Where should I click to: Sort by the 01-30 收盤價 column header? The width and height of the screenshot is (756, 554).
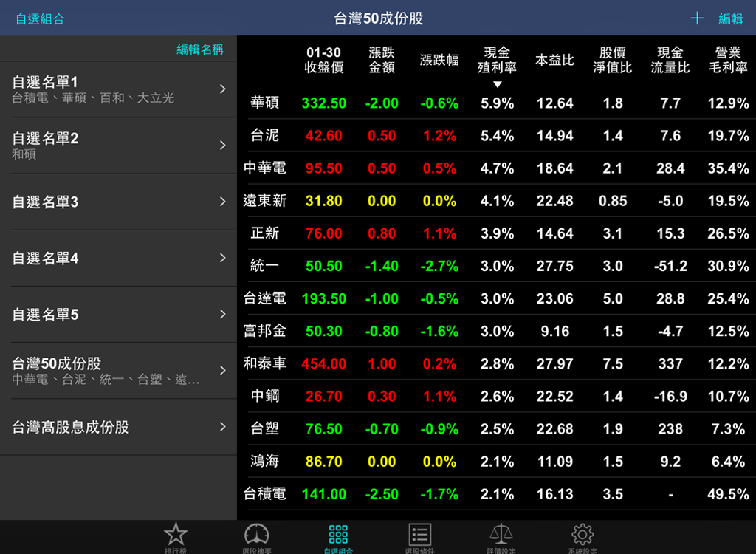coord(323,60)
